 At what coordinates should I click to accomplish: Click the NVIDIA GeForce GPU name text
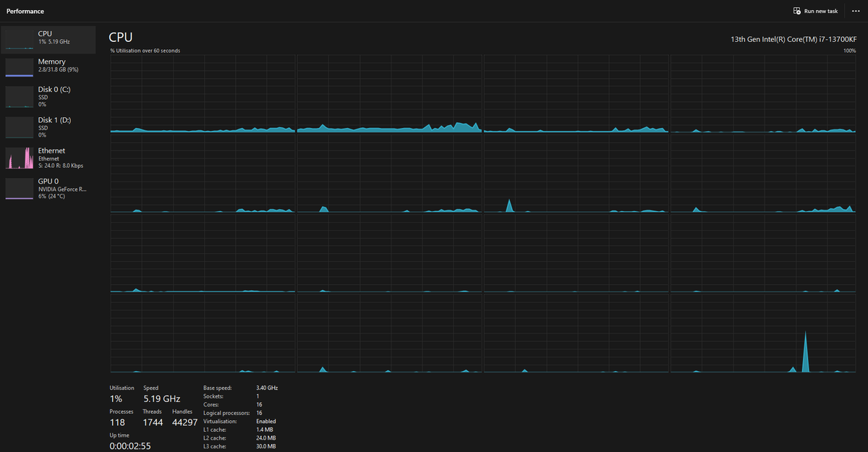click(x=62, y=189)
